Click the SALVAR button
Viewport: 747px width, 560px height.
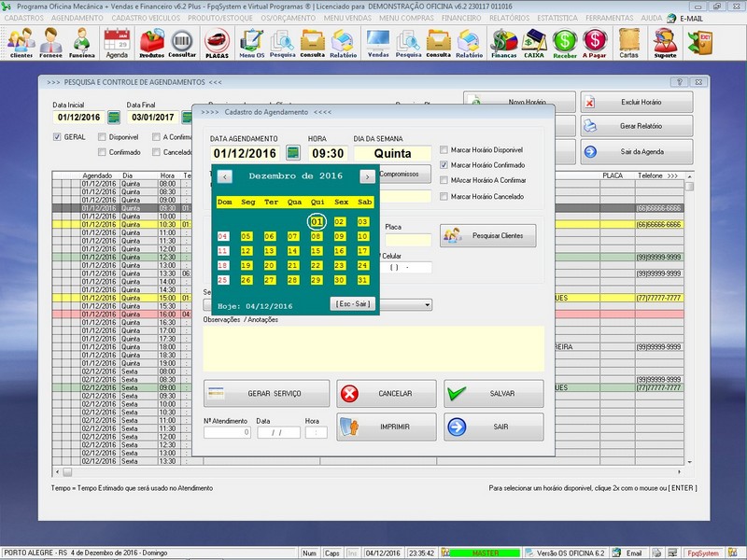pos(494,394)
